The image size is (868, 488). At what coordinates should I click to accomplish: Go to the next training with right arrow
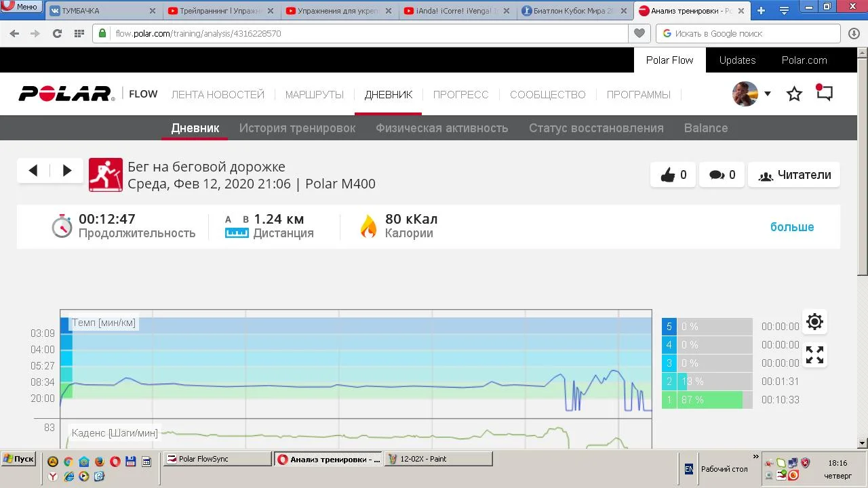point(66,171)
